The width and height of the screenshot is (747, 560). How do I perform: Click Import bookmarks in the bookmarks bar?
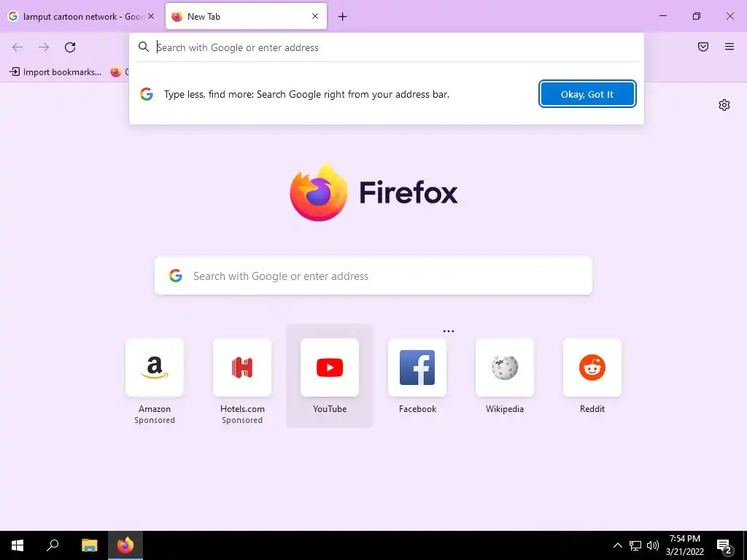[x=55, y=72]
